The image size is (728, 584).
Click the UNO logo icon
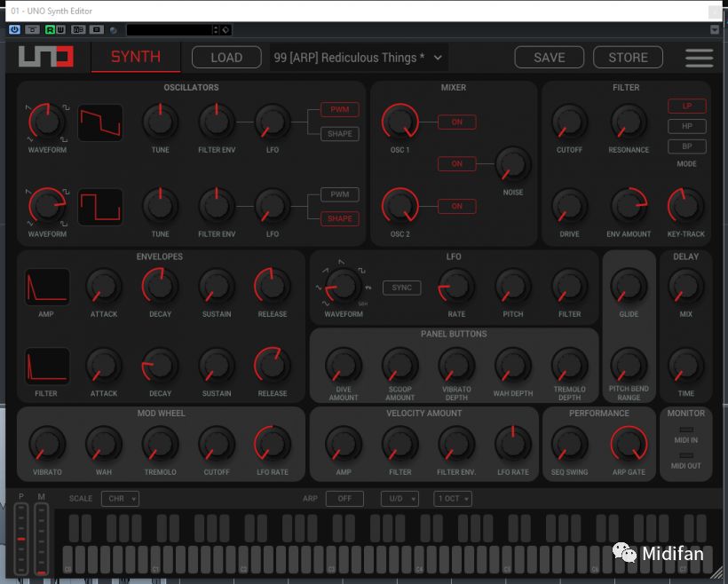[x=46, y=57]
